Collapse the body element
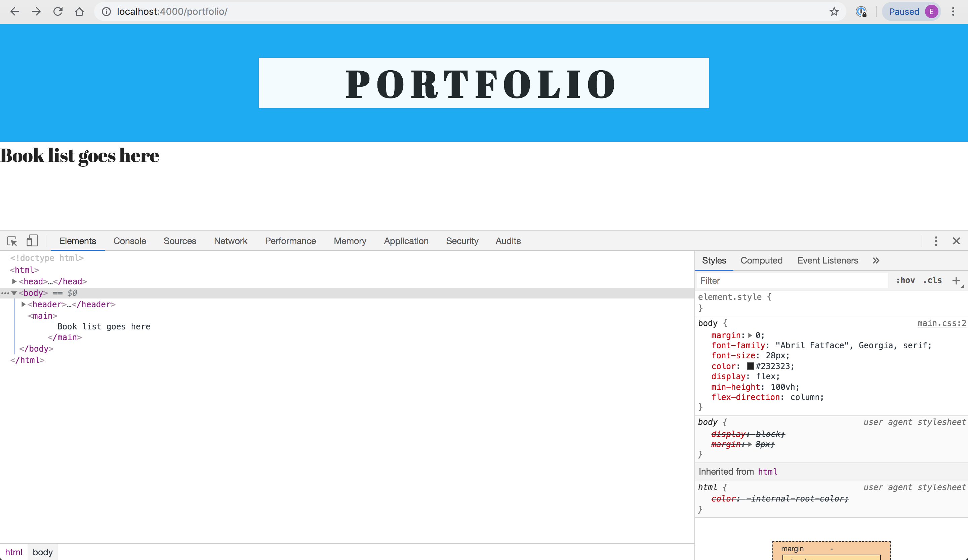Image resolution: width=968 pixels, height=560 pixels. 14,293
